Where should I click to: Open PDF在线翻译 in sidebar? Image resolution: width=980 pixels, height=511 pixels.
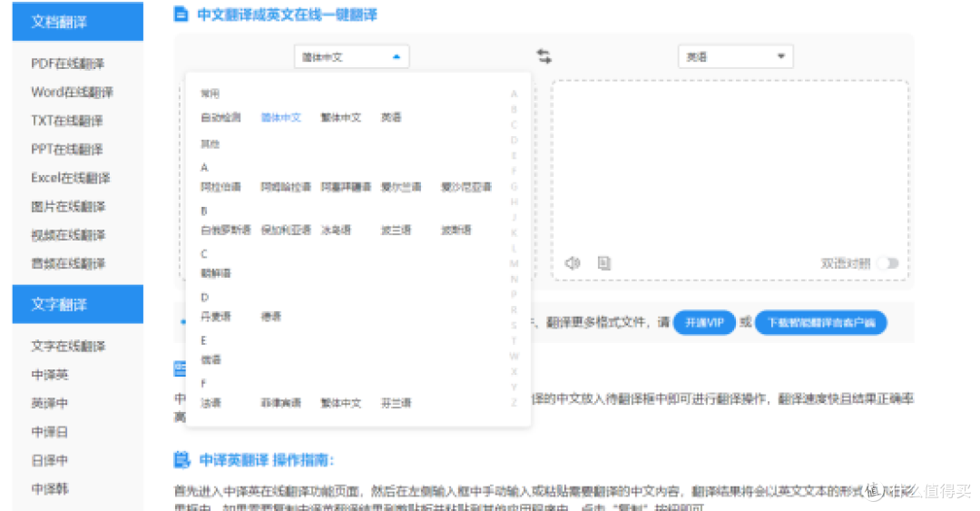(x=67, y=64)
